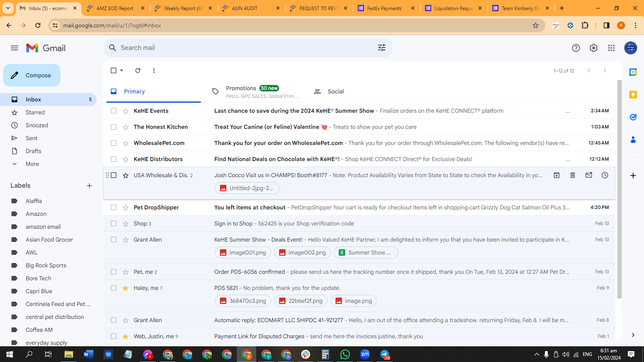Open the Google Calendar side panel icon
The width and height of the screenshot is (644, 362).
[x=633, y=72]
